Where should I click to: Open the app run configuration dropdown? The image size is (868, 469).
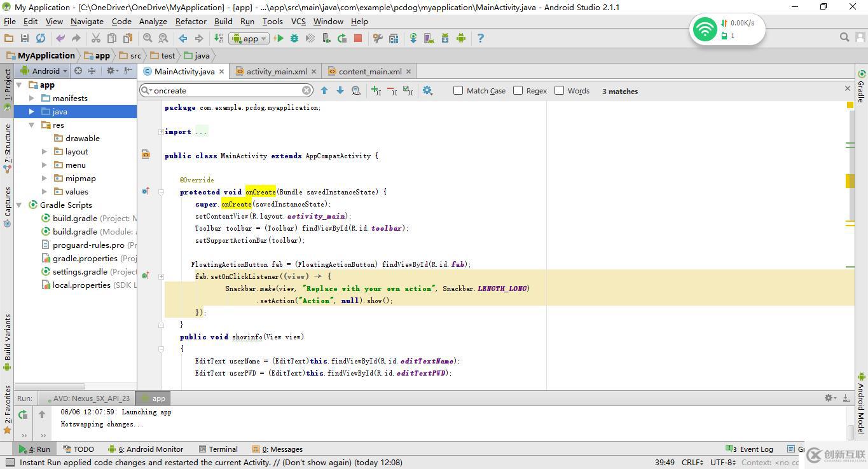pyautogui.click(x=249, y=38)
